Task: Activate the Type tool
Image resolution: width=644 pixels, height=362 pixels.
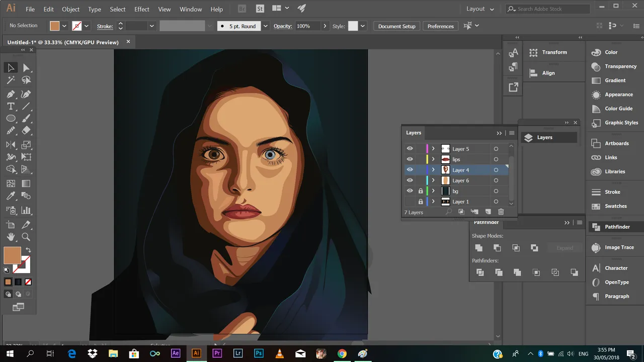Action: point(11,106)
